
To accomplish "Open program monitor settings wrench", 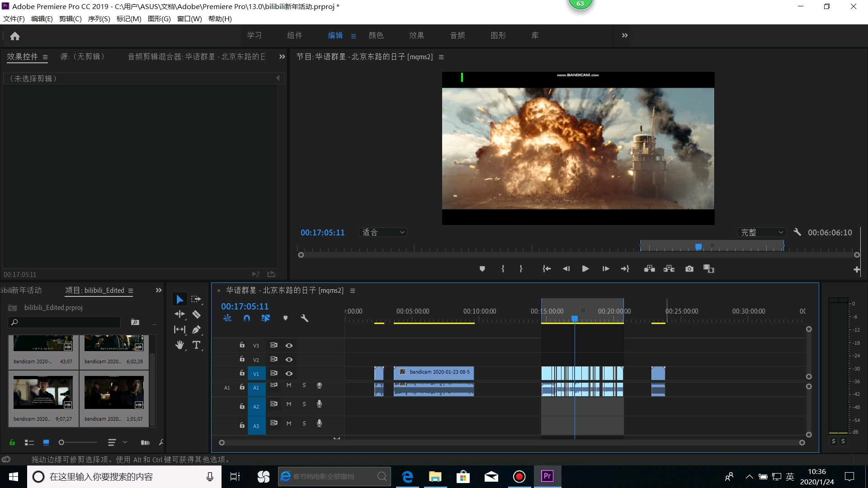I will [797, 232].
